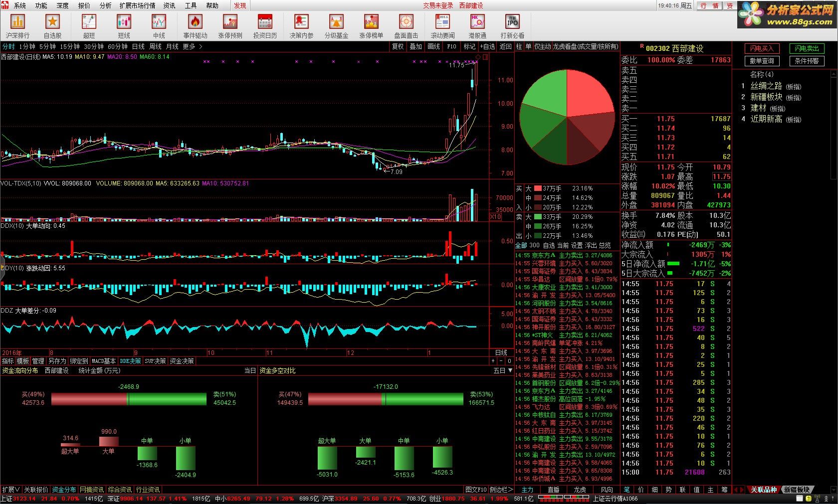The width and height of the screenshot is (838, 504).
Task: Open the 盘面直击 target icon
Action: [x=406, y=26]
